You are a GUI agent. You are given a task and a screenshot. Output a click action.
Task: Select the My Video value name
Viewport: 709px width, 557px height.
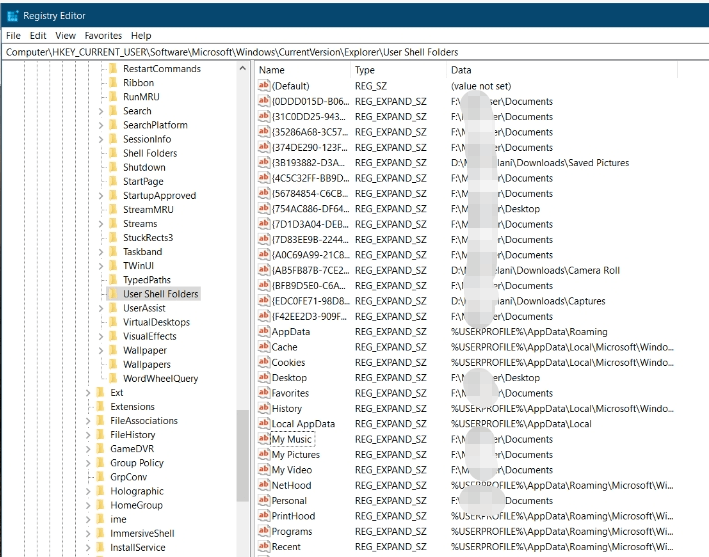292,470
